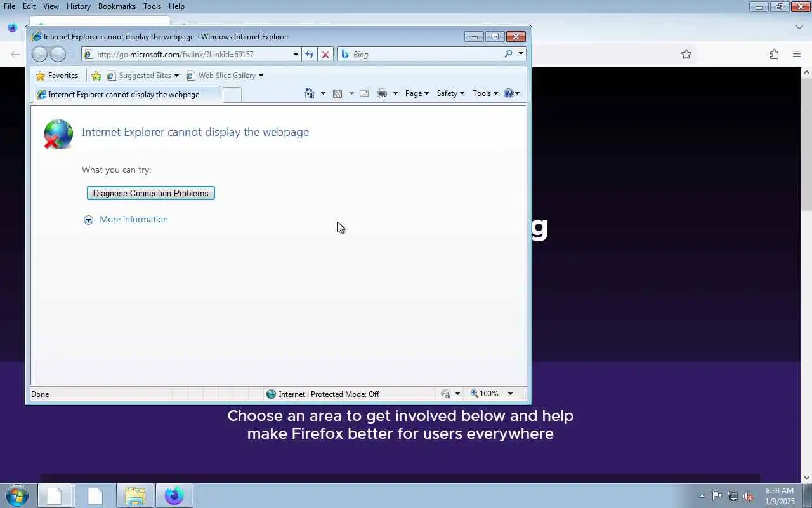
Task: Click the Internet Explorer Back arrow button
Action: [39, 55]
